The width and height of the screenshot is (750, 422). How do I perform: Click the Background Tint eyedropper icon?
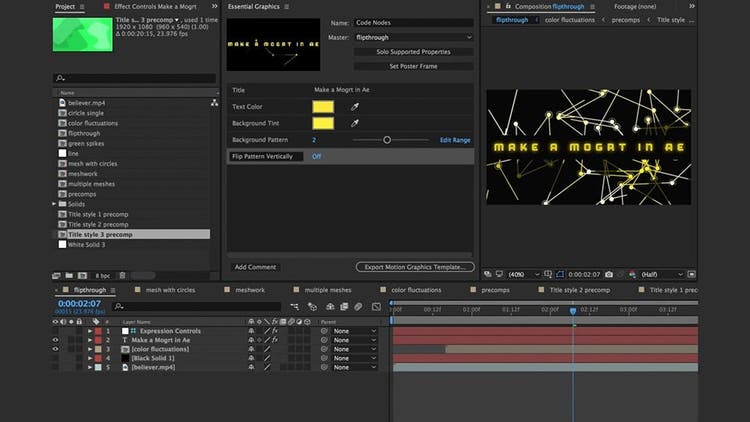coord(353,123)
